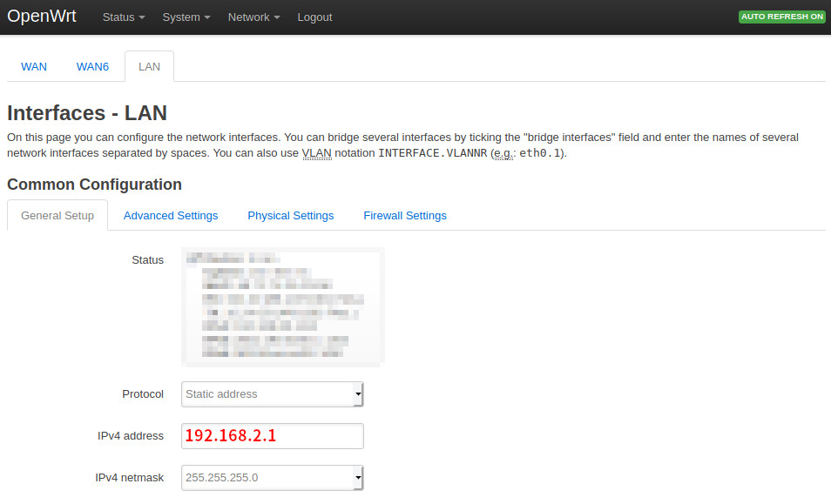Click the VLAN abbreviation in the description
Screen dimensions: 831x504
click(317, 153)
